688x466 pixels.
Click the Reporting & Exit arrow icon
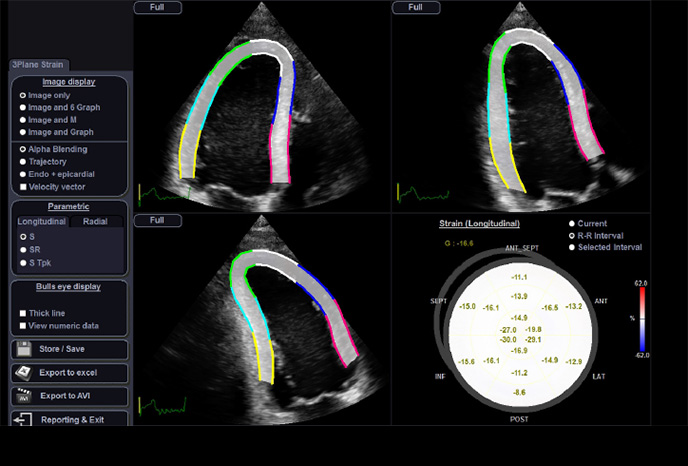[x=24, y=419]
